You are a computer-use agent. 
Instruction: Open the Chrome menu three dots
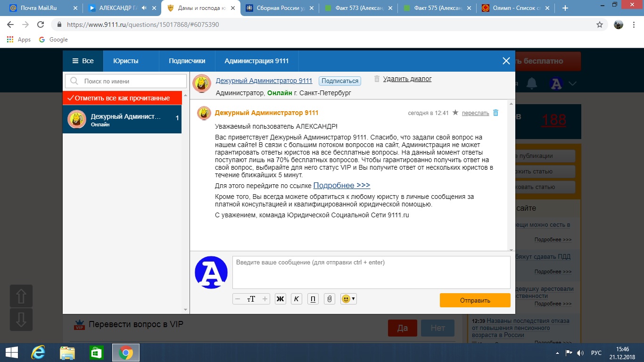click(x=635, y=25)
